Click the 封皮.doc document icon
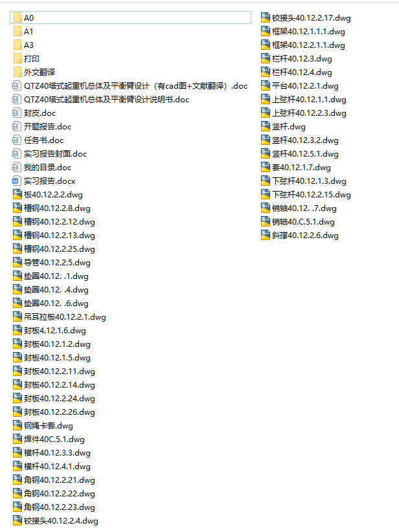 point(16,113)
